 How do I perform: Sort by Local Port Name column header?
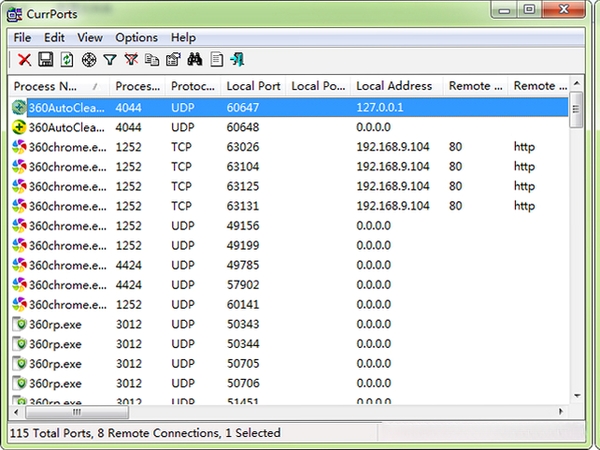click(318, 86)
